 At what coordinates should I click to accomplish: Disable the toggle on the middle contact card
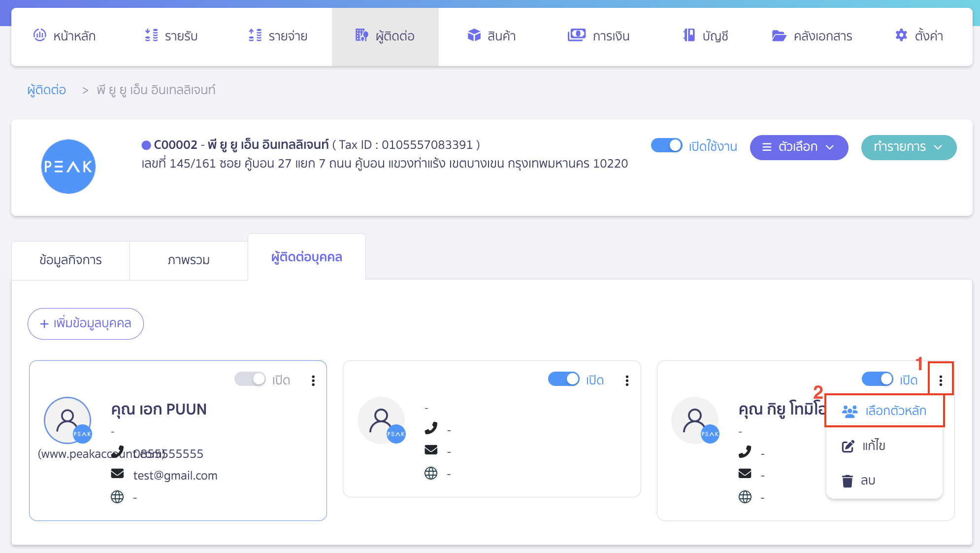[x=563, y=379]
